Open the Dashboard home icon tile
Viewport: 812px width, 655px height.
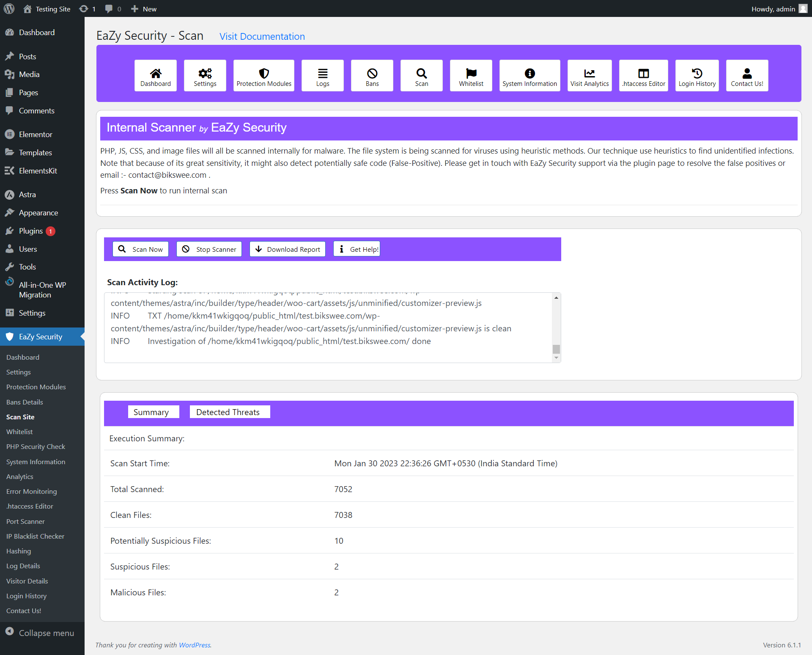[x=156, y=75]
